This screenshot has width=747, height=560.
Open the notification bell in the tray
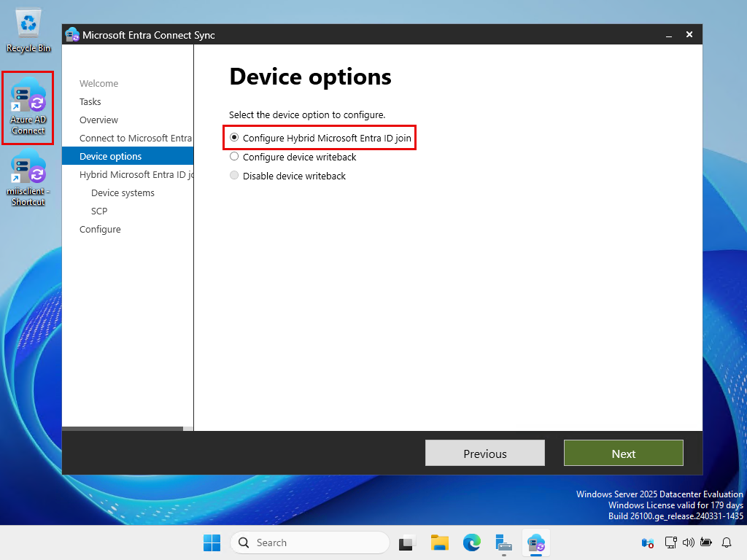pyautogui.click(x=727, y=542)
